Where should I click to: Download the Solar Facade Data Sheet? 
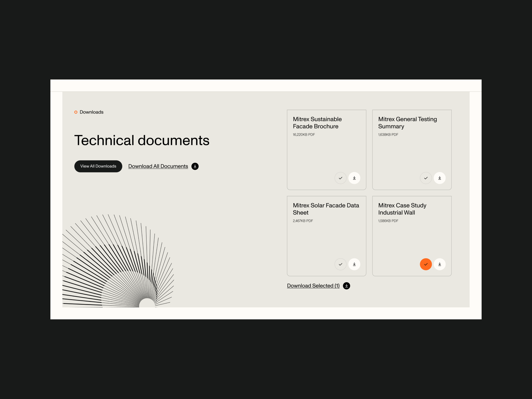click(354, 264)
